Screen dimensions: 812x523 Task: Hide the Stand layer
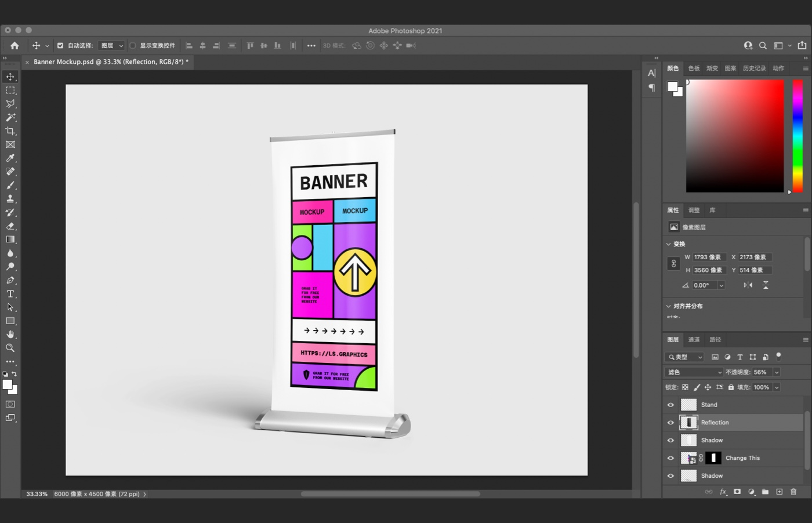pos(670,405)
